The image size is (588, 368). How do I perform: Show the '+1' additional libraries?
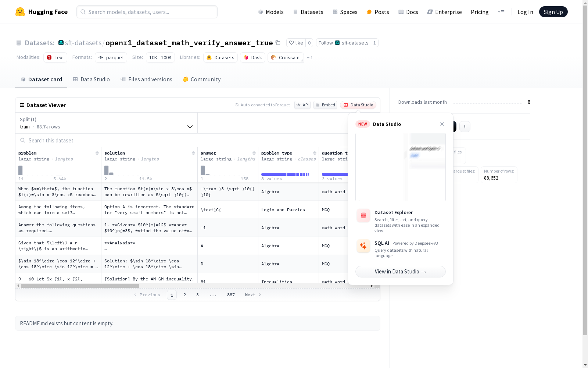(310, 58)
